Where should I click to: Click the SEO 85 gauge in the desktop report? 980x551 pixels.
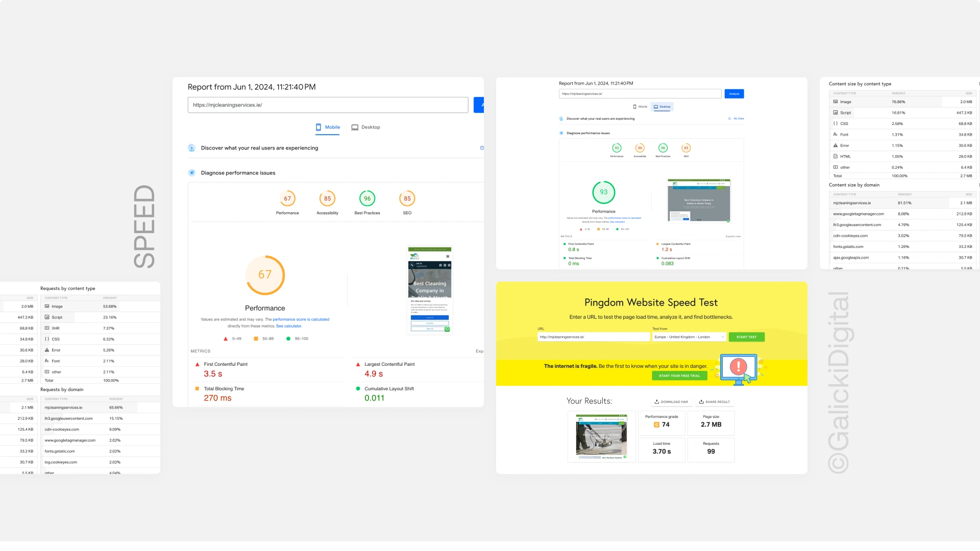pos(686,148)
